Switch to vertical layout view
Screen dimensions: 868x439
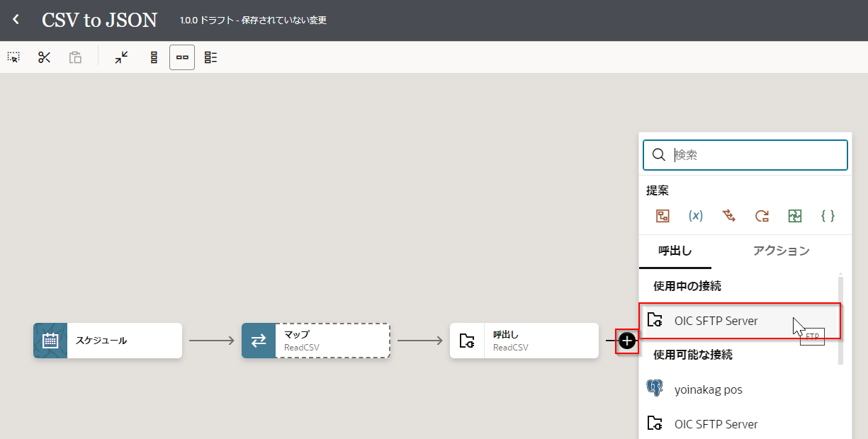tap(154, 57)
